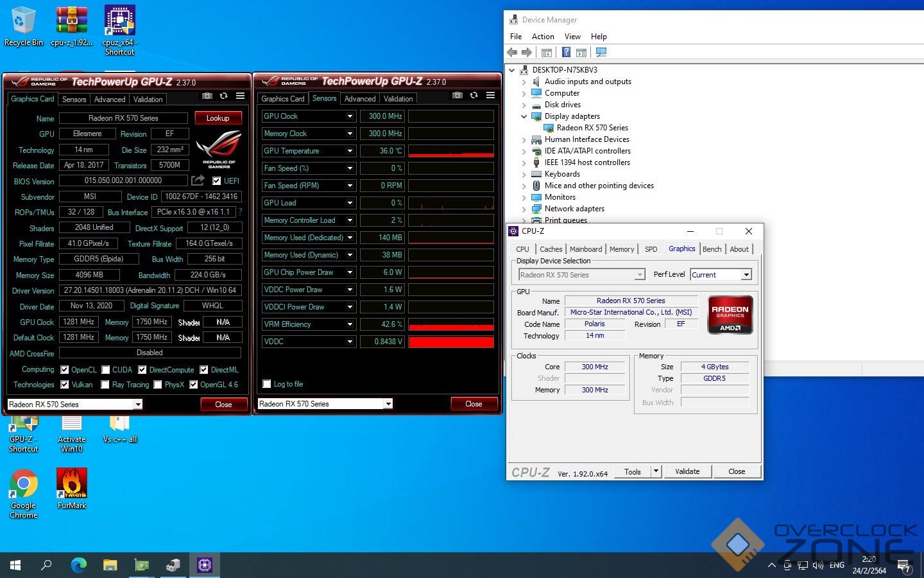Image resolution: width=924 pixels, height=578 pixels.
Task: Click the BIOS export share icon
Action: click(198, 180)
